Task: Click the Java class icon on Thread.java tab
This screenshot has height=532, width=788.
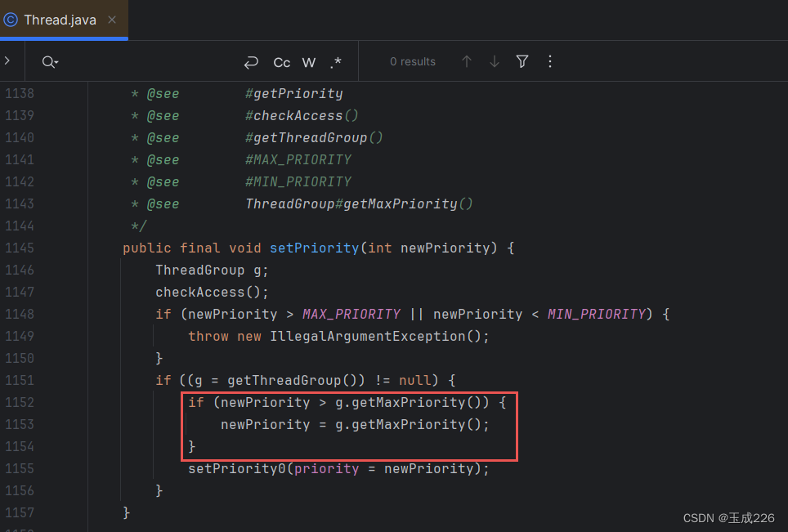Action: pos(11,20)
